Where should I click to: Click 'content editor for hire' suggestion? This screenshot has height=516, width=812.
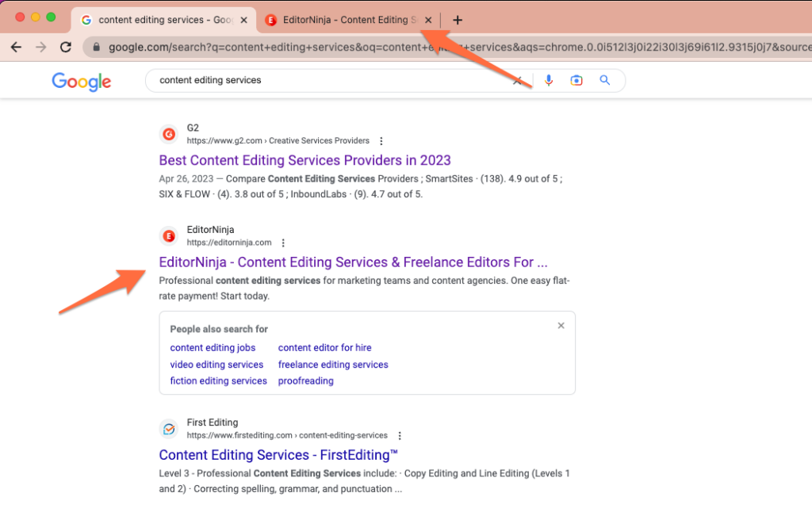[x=324, y=348]
